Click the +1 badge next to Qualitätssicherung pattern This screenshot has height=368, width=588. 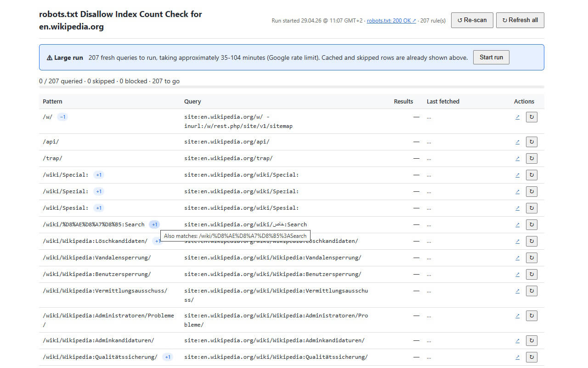coord(168,357)
